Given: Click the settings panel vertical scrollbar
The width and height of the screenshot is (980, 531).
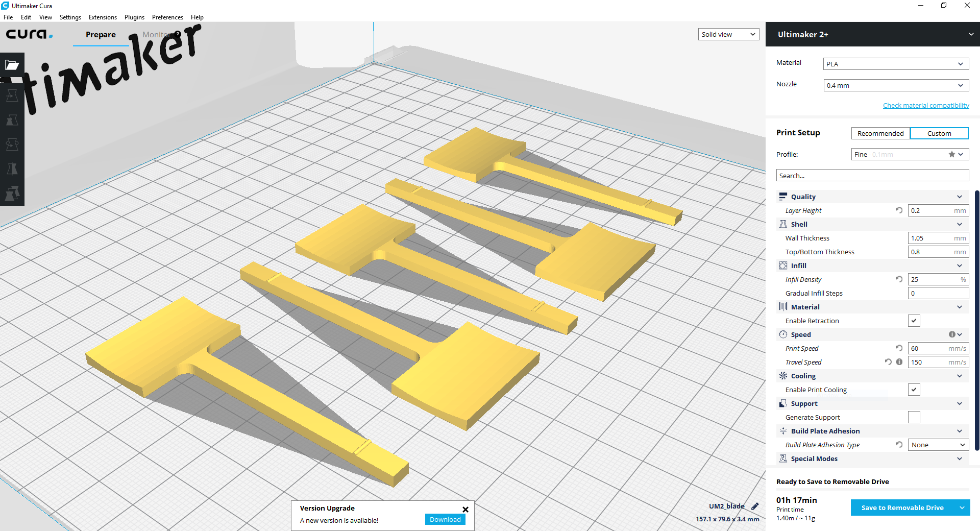Looking at the screenshot, I should pyautogui.click(x=977, y=320).
